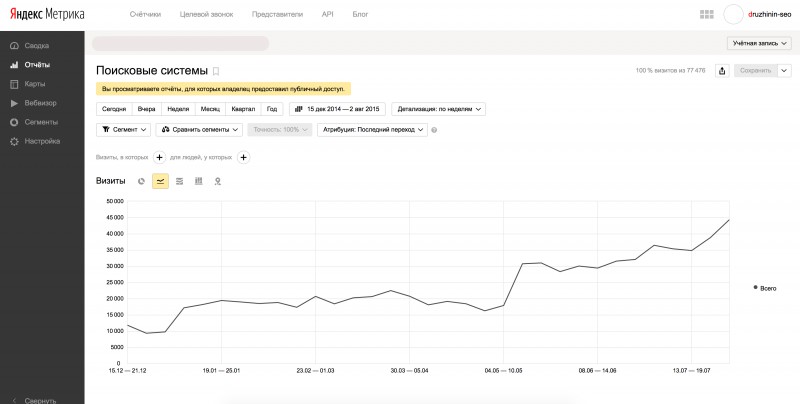
Task: Open the Сводка sidebar section
Action: [37, 46]
